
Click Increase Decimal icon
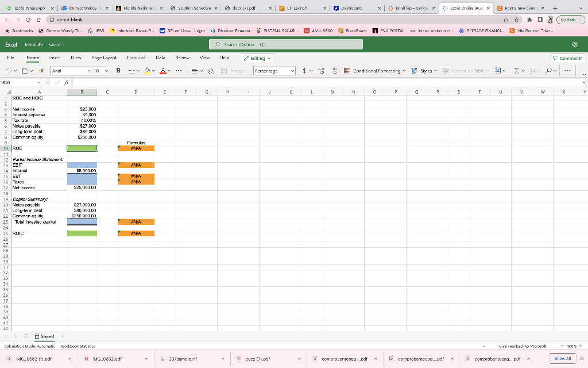point(322,71)
